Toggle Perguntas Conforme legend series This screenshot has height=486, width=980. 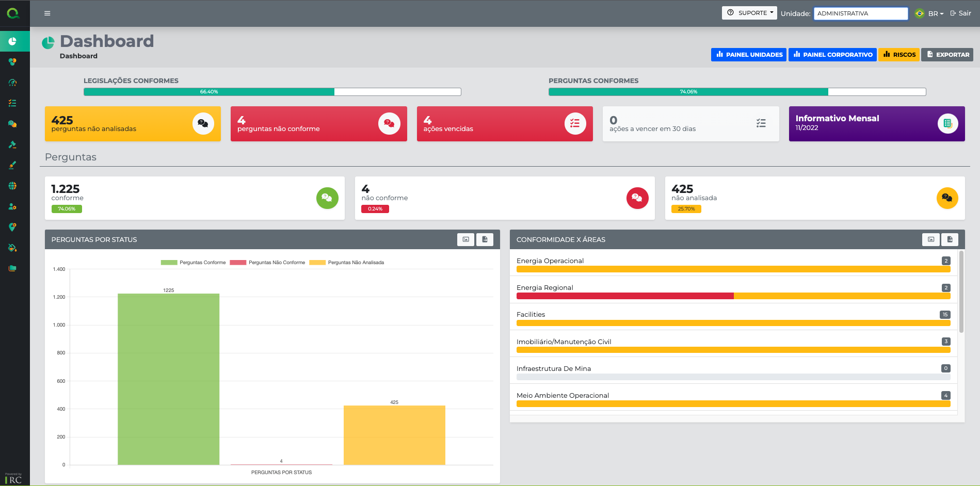pos(194,263)
